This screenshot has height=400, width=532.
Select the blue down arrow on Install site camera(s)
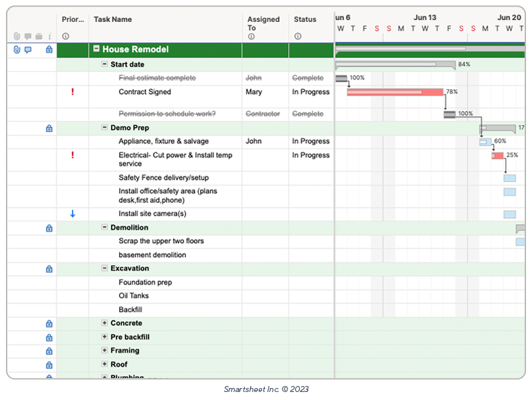(73, 213)
